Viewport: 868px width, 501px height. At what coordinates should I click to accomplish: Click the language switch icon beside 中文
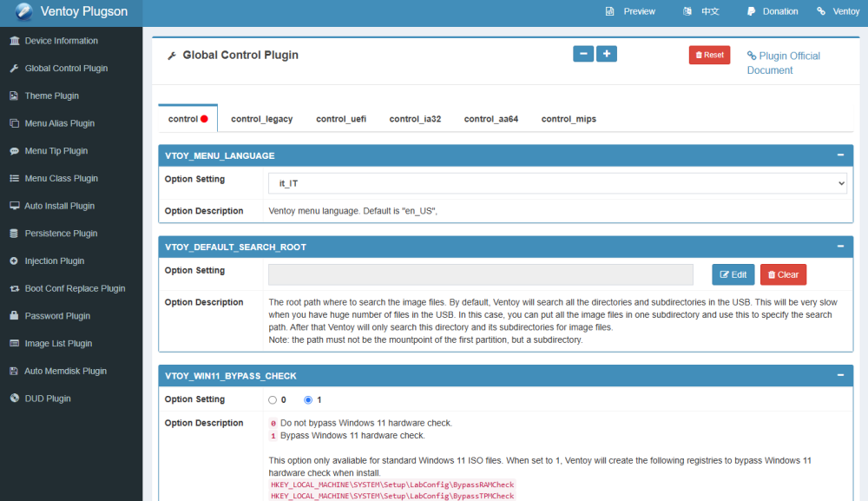coord(687,11)
